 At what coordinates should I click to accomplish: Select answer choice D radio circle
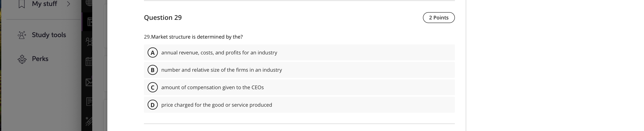pos(152,105)
